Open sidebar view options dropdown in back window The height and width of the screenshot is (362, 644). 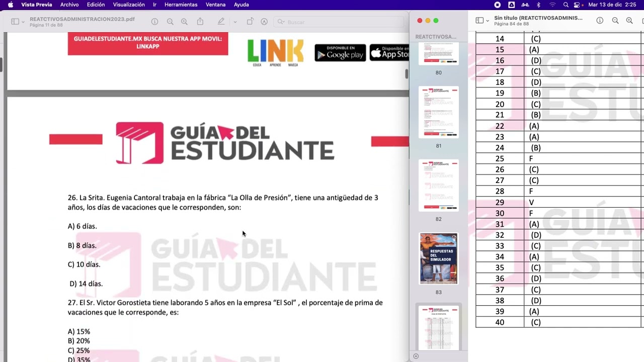click(23, 22)
